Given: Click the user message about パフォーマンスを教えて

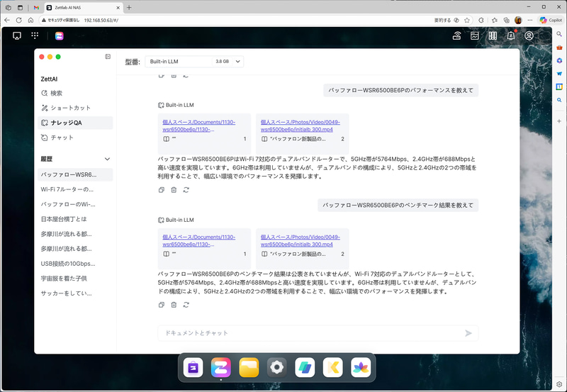Looking at the screenshot, I should 400,91.
